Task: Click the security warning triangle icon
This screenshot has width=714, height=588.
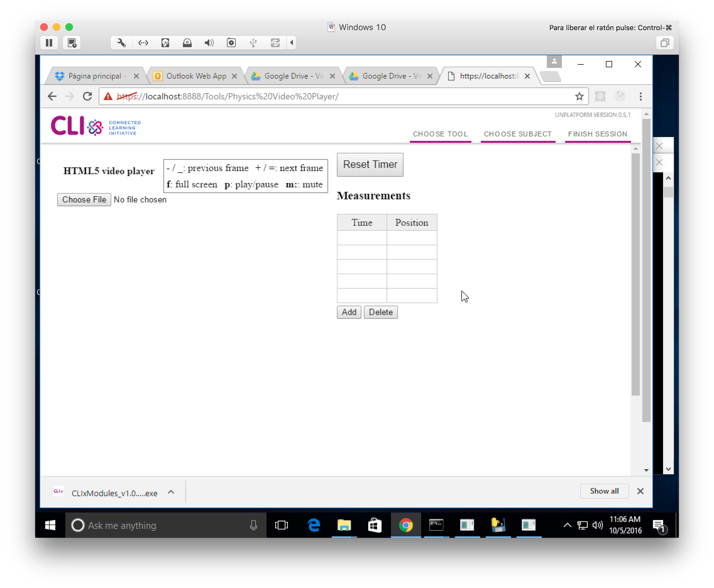Action: [x=108, y=96]
